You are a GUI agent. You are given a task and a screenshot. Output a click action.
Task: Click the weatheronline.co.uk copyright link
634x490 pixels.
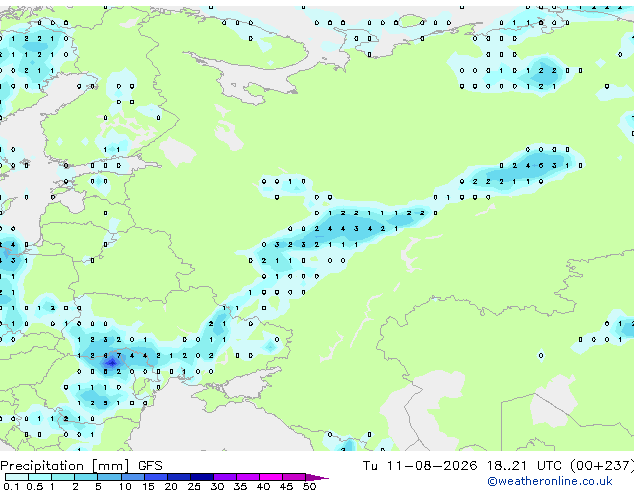[x=550, y=481]
